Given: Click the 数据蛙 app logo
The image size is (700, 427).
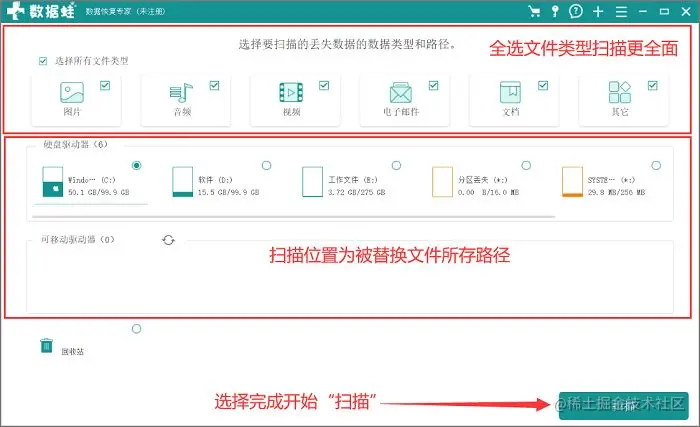Looking at the screenshot, I should tap(41, 11).
